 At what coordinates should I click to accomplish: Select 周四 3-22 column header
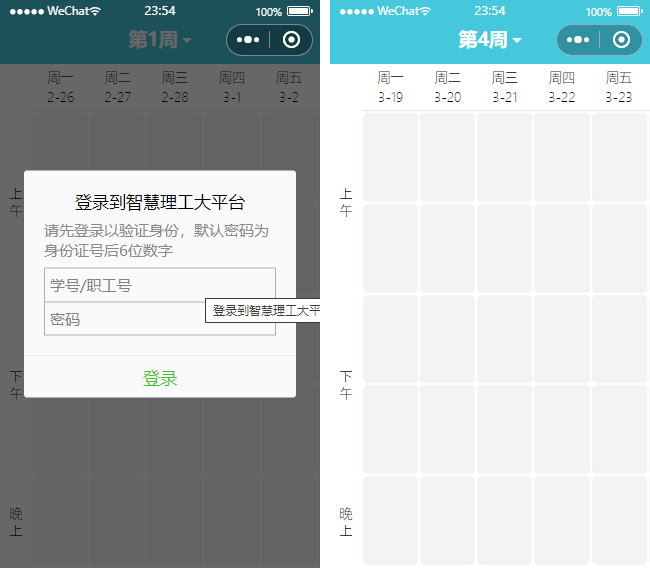tap(562, 87)
